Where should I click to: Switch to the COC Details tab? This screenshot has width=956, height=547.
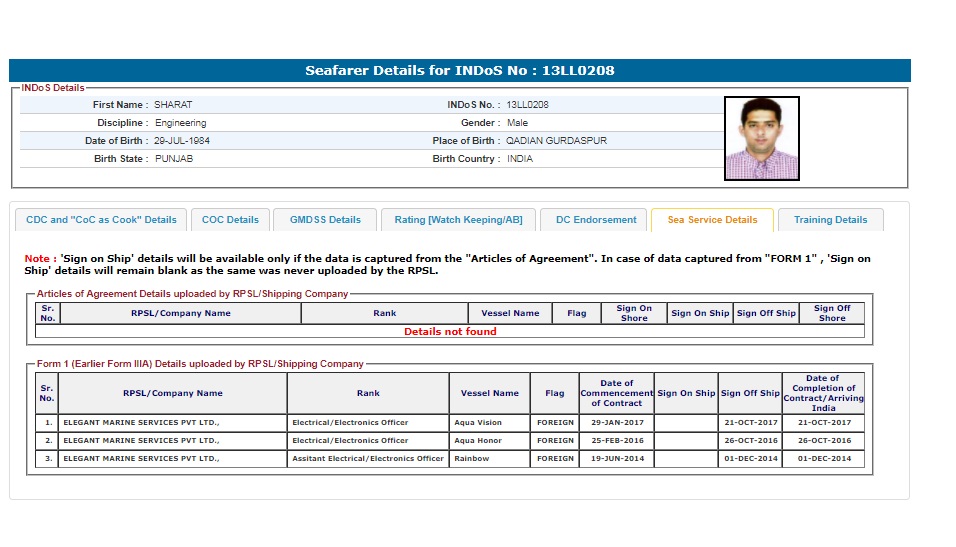pyautogui.click(x=230, y=220)
